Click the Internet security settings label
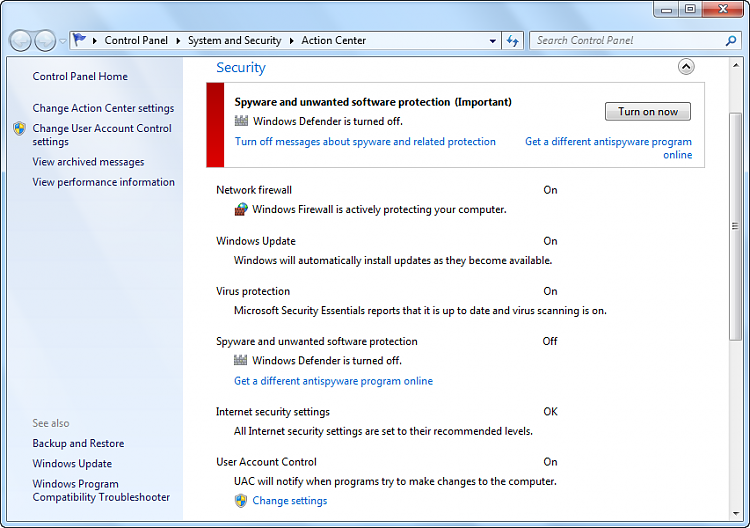The height and width of the screenshot is (528, 750). coord(273,412)
